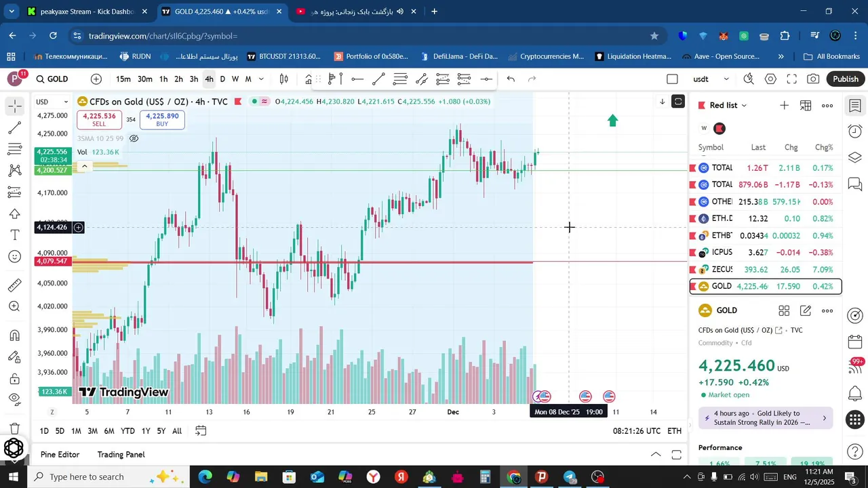The width and height of the screenshot is (868, 488).
Task: Open watchlist advanced view icon
Action: [x=806, y=105]
